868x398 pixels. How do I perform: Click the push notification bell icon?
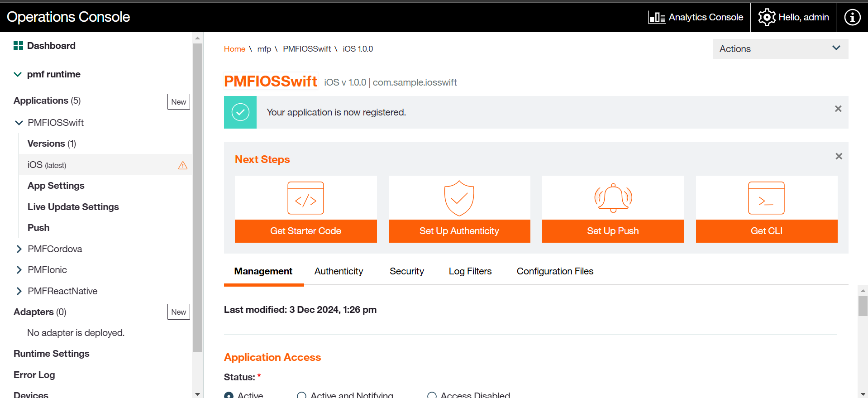[613, 198]
